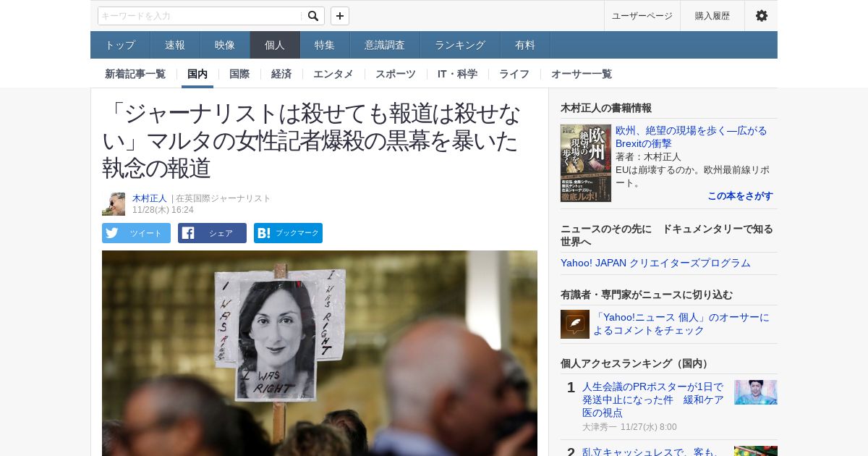Open オーサー一覧 page
This screenshot has height=456, width=868.
[582, 74]
